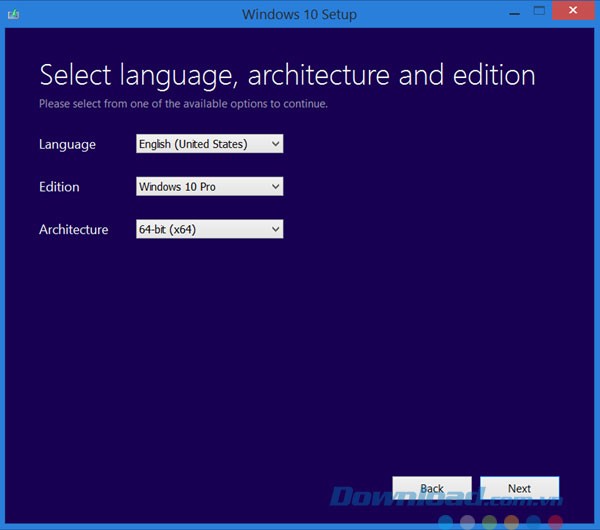Click the Edition field label

(59, 187)
